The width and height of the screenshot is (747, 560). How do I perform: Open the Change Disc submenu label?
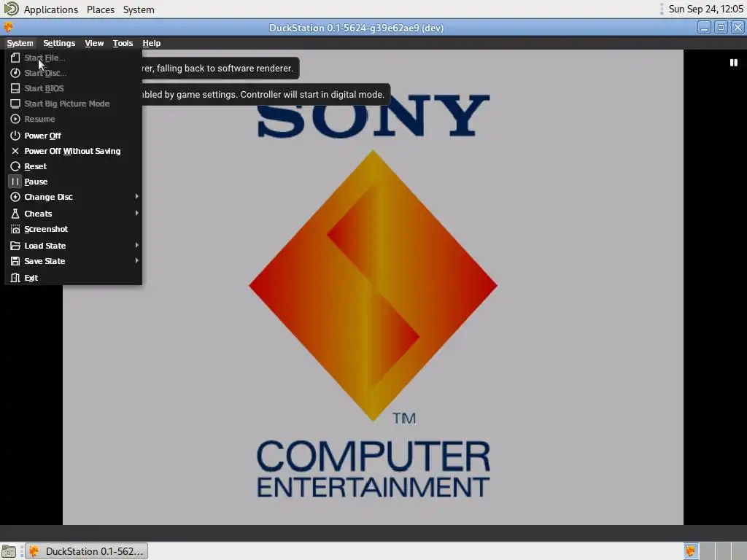coord(49,197)
